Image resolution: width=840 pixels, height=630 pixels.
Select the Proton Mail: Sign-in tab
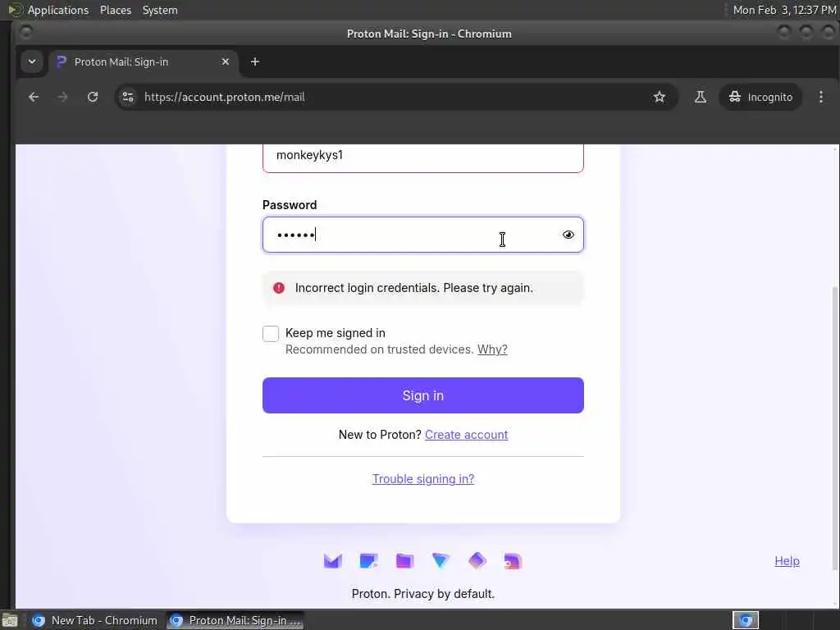point(144,62)
